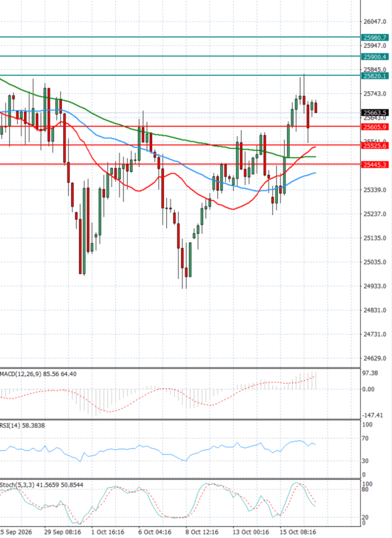Click the 6 Oct 04:16 date label
This screenshot has width=392, height=538.
pos(155,532)
